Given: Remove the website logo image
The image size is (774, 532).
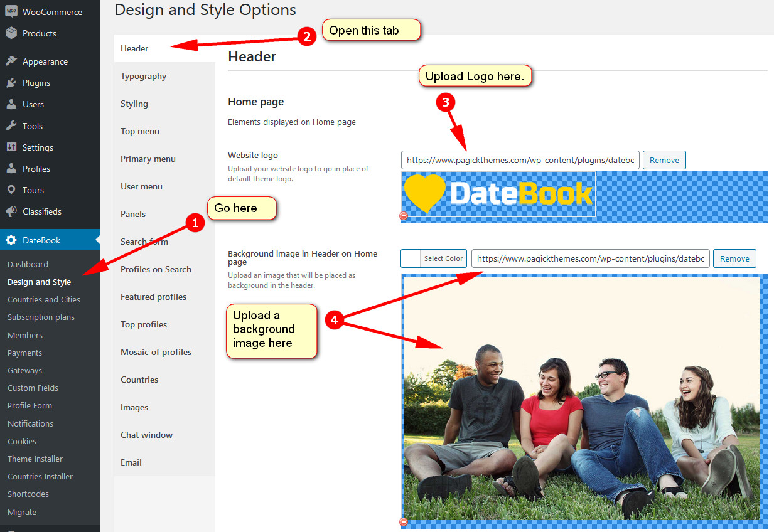Looking at the screenshot, I should [x=664, y=160].
